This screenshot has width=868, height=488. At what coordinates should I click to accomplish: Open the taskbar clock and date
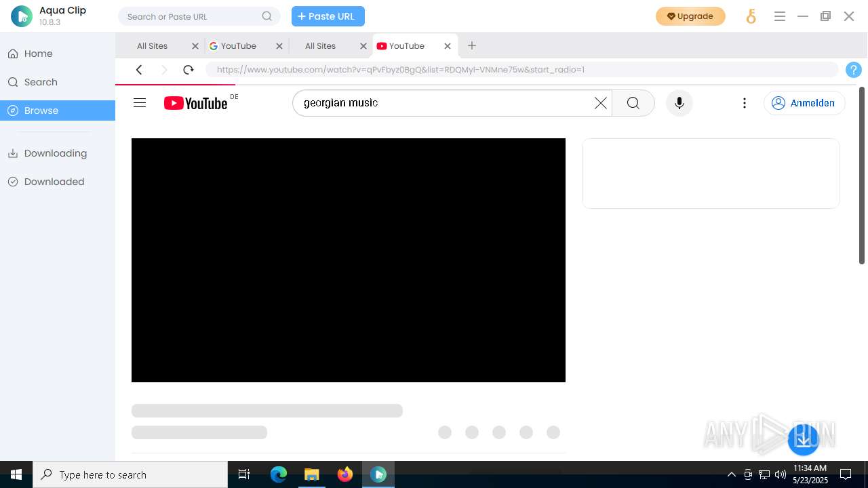[x=810, y=474]
